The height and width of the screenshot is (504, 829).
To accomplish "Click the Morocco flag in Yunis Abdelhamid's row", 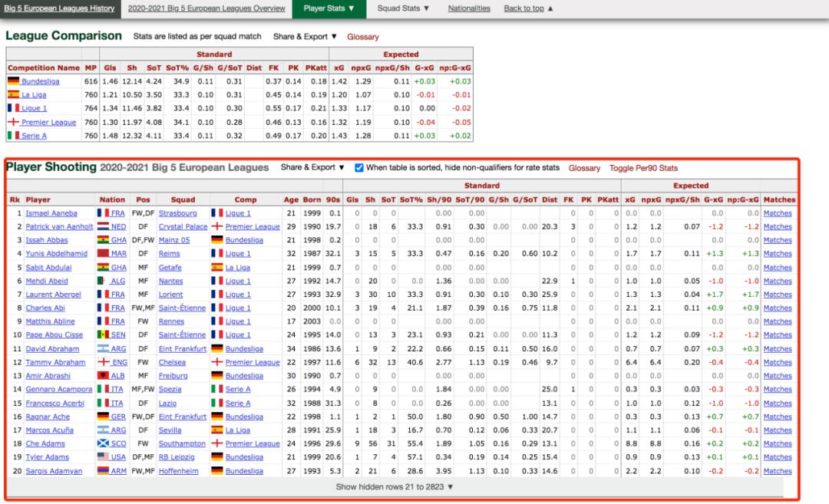I will [x=103, y=253].
